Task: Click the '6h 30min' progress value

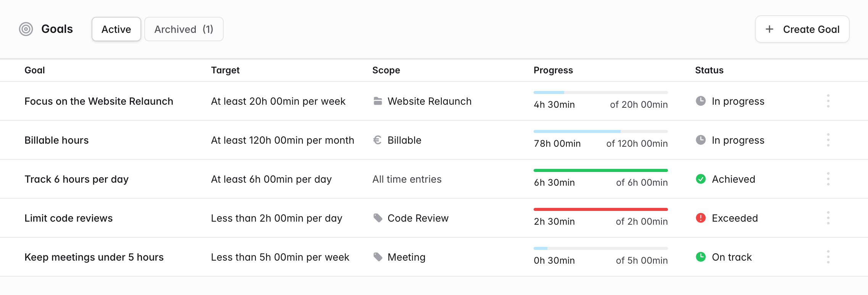Action: point(554,183)
